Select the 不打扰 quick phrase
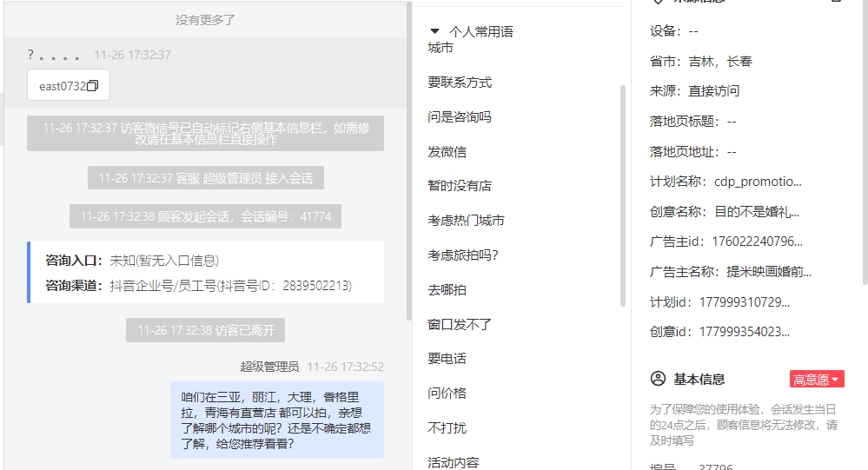 tap(447, 428)
